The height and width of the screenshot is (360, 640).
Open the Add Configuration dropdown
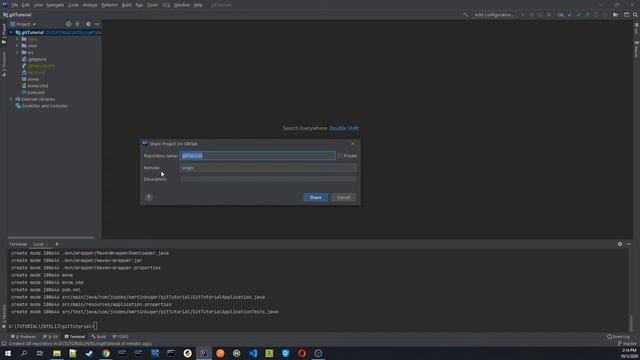pyautogui.click(x=494, y=15)
